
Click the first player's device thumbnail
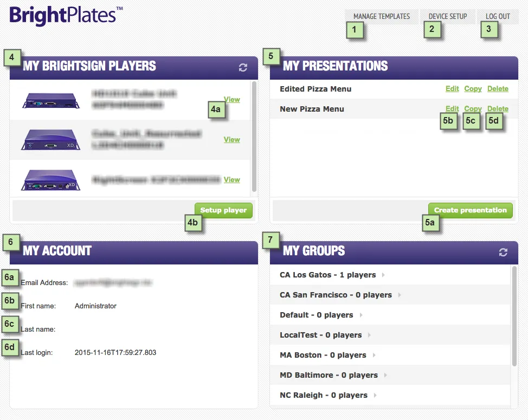tap(51, 100)
